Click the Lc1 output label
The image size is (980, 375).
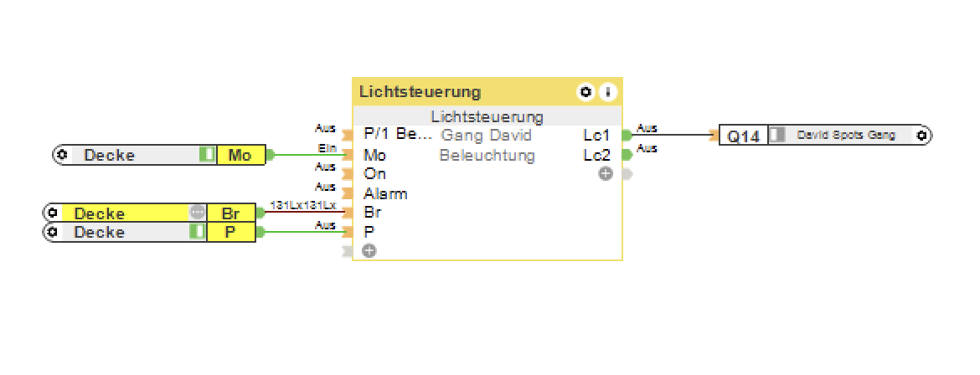[596, 135]
